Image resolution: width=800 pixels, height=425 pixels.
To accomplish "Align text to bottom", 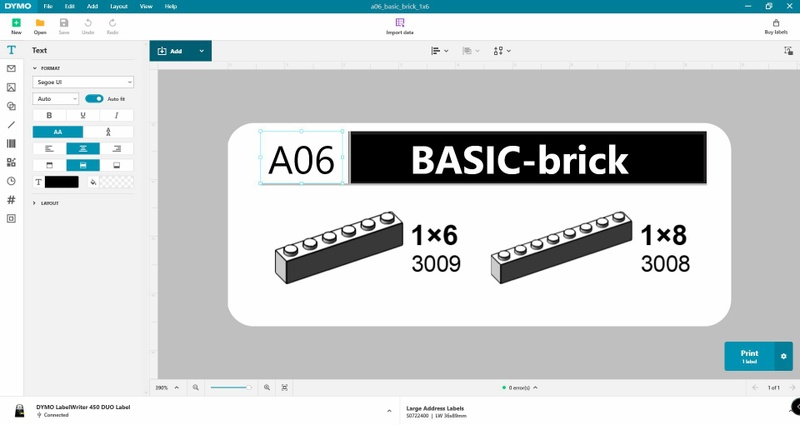I will pyautogui.click(x=116, y=165).
